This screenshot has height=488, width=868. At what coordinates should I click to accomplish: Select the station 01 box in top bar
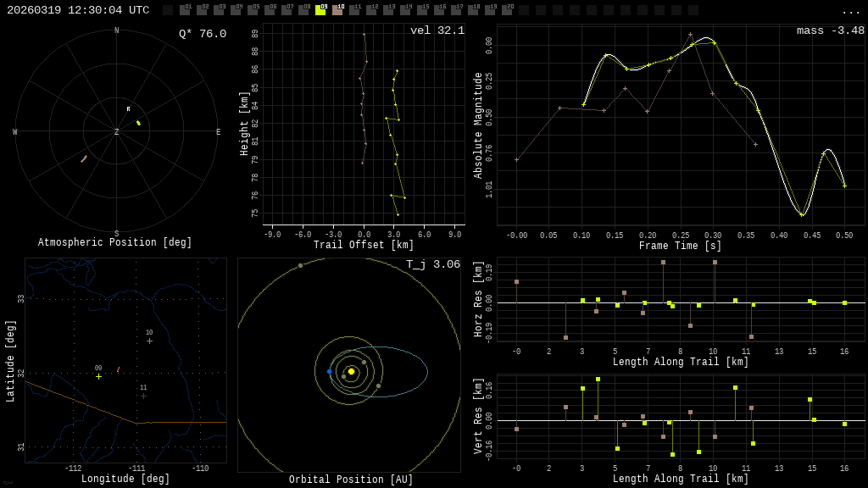(x=185, y=10)
